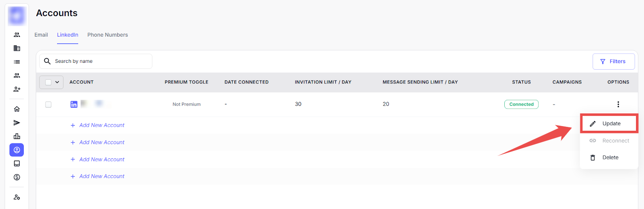
Task: Go to home via sidebar house icon
Action: pyautogui.click(x=17, y=109)
